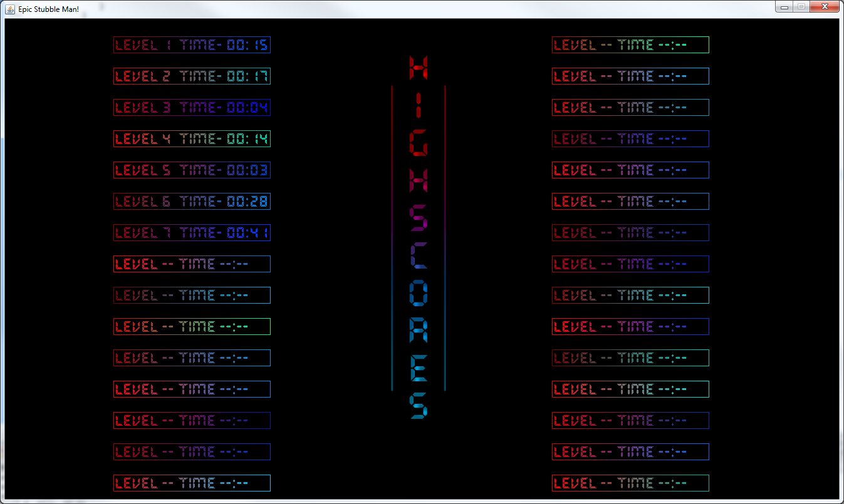
Task: Choose the Level 4 score entry
Action: pyautogui.click(x=192, y=139)
